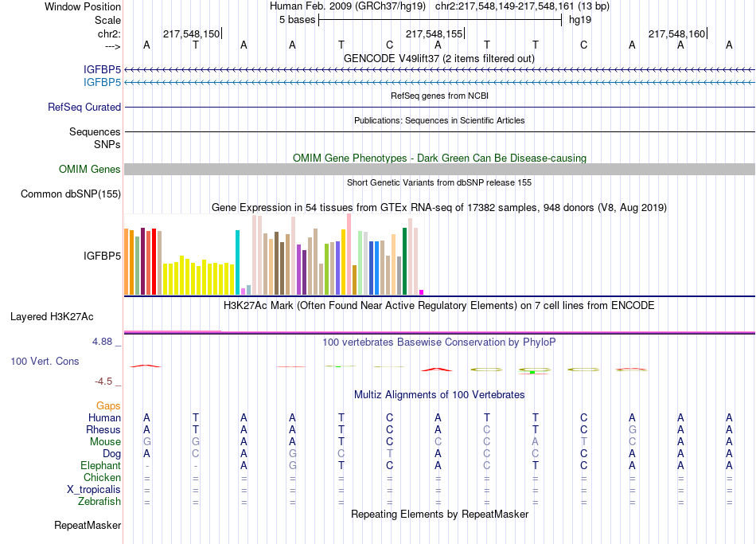Click the gray OMIM Genes item bar

tap(439, 169)
